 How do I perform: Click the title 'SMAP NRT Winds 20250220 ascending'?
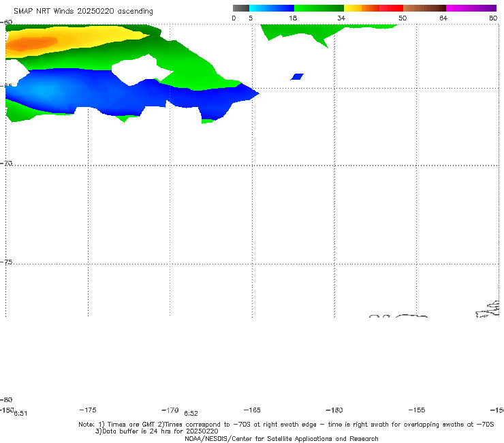(83, 12)
